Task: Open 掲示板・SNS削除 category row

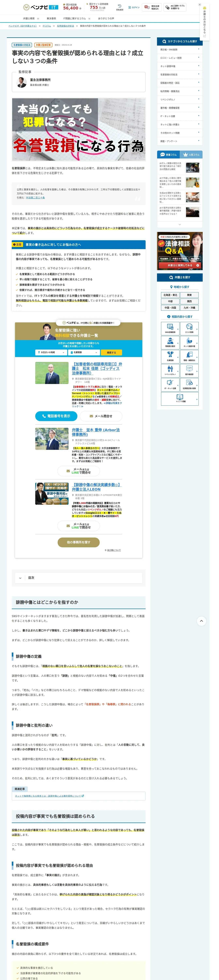Action: (180, 49)
